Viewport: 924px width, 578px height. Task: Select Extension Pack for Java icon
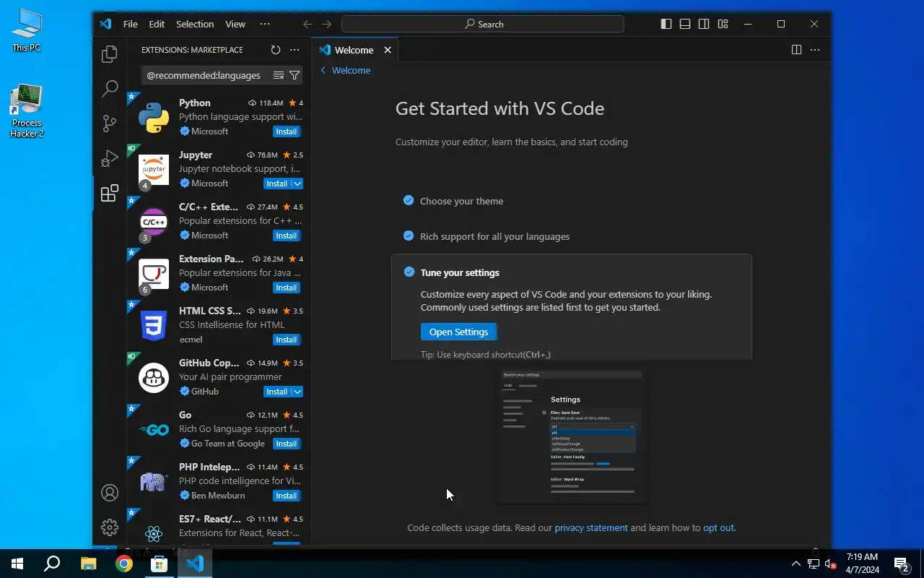coord(154,273)
